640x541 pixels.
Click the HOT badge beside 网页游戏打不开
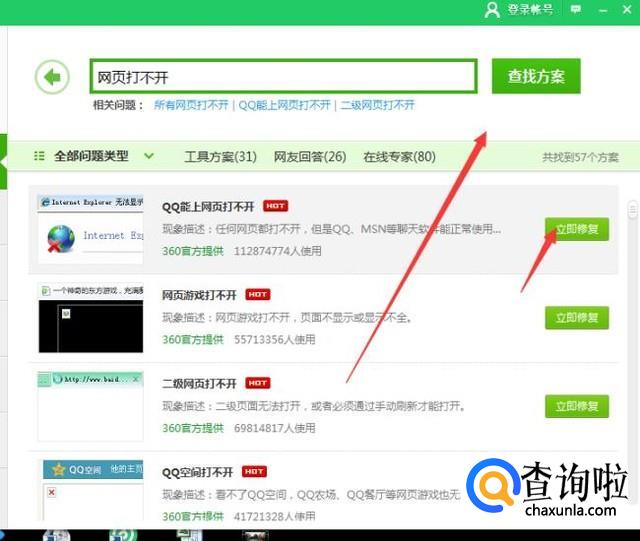pos(258,294)
